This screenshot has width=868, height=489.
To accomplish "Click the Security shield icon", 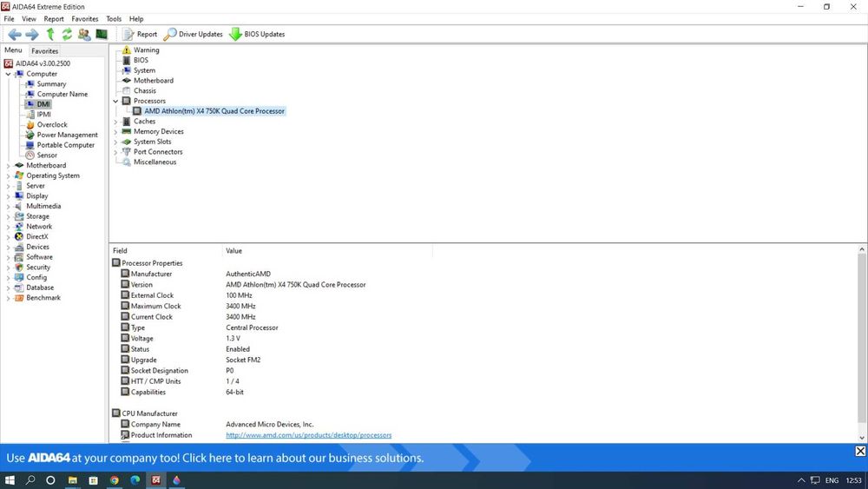I will 19,267.
